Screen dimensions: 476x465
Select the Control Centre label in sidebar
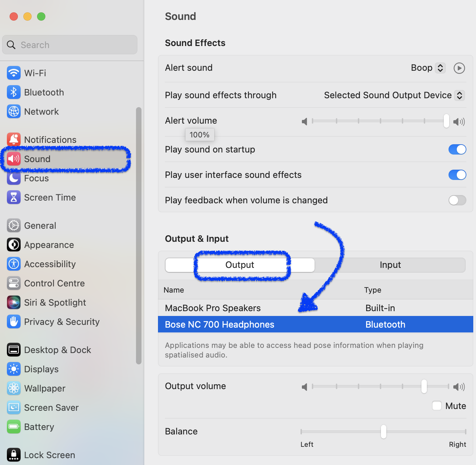pos(55,283)
